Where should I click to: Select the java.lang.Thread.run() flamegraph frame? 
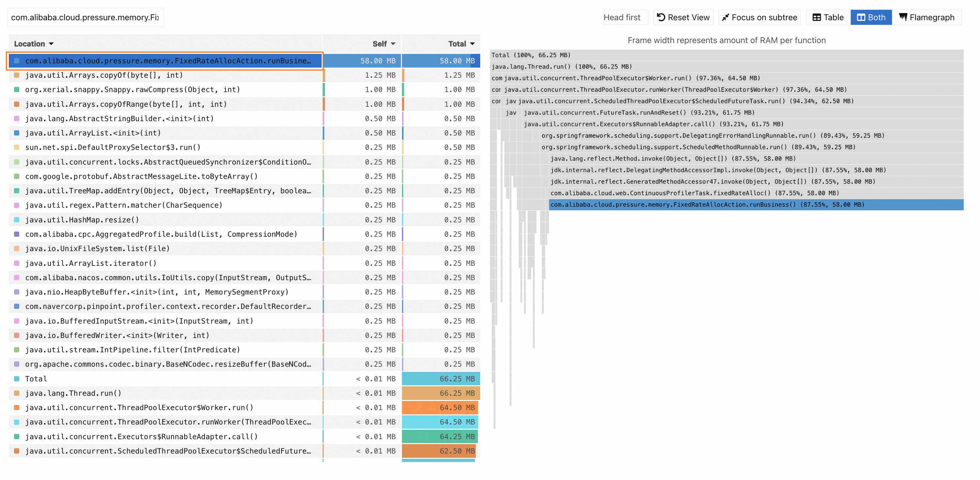561,67
